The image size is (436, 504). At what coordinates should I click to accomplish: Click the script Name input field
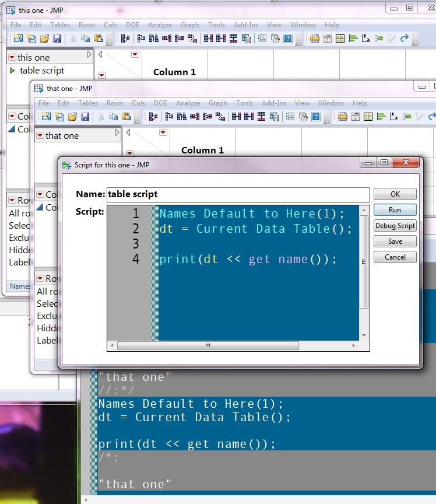coord(238,195)
